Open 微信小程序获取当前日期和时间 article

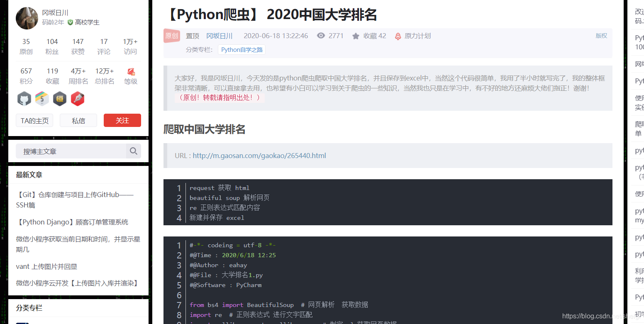point(78,244)
